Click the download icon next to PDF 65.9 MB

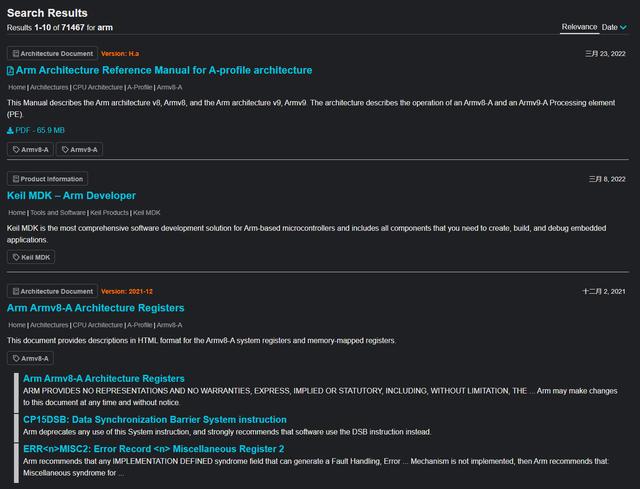tap(10, 131)
